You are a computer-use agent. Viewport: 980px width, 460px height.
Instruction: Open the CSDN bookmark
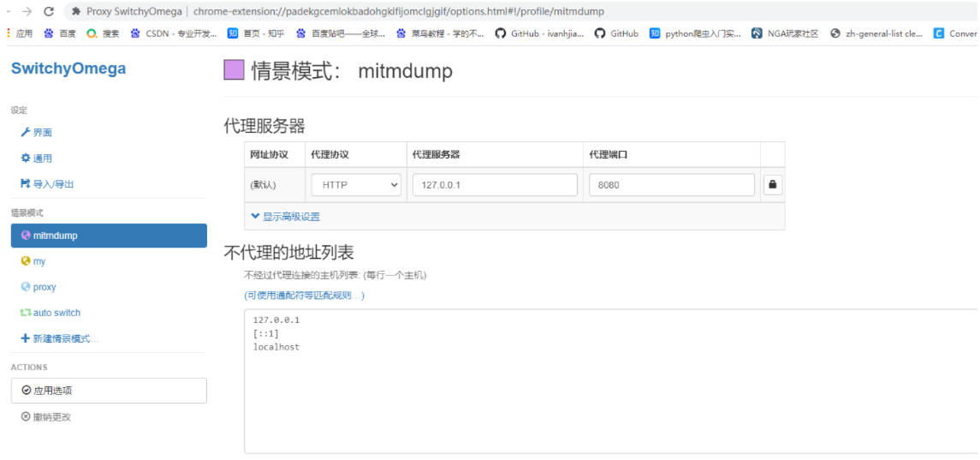tap(174, 33)
